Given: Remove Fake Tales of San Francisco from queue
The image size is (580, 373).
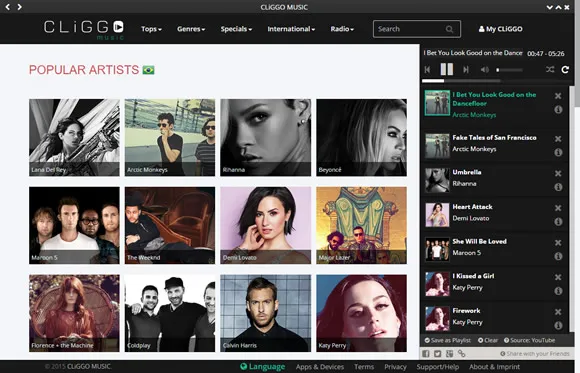Looking at the screenshot, I should [558, 139].
